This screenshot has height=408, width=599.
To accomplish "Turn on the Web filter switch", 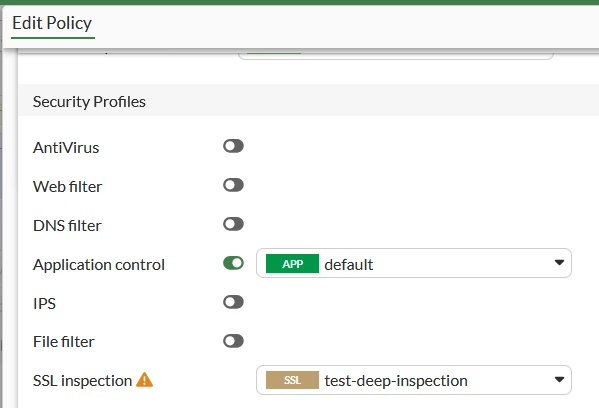I will point(233,185).
